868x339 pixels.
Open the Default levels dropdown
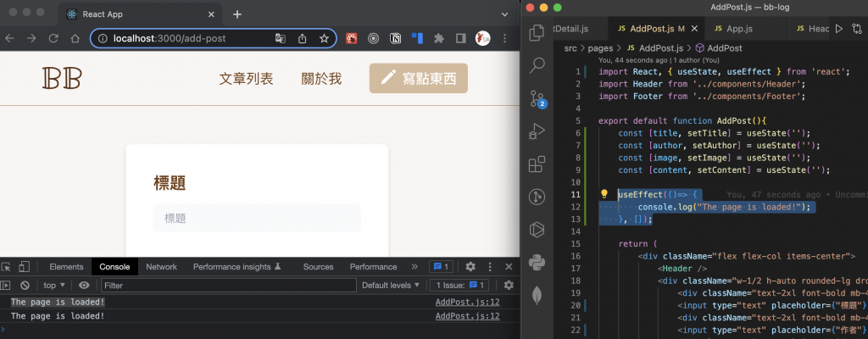pos(391,286)
